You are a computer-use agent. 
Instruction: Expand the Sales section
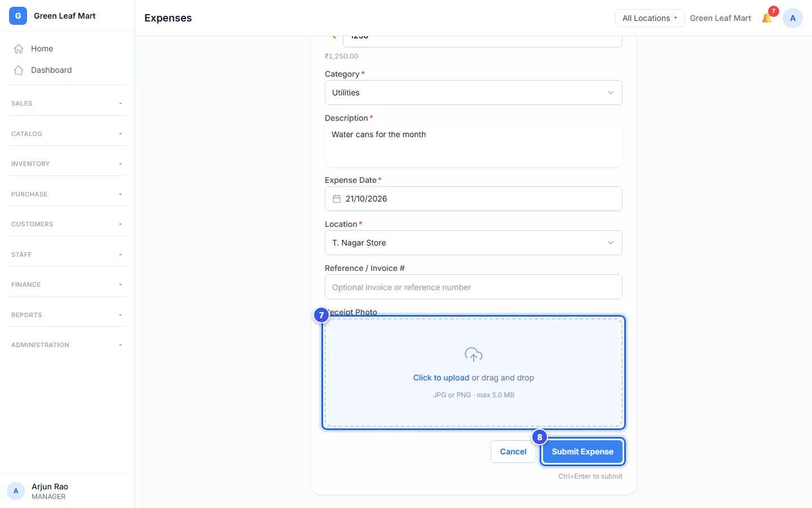tap(68, 103)
